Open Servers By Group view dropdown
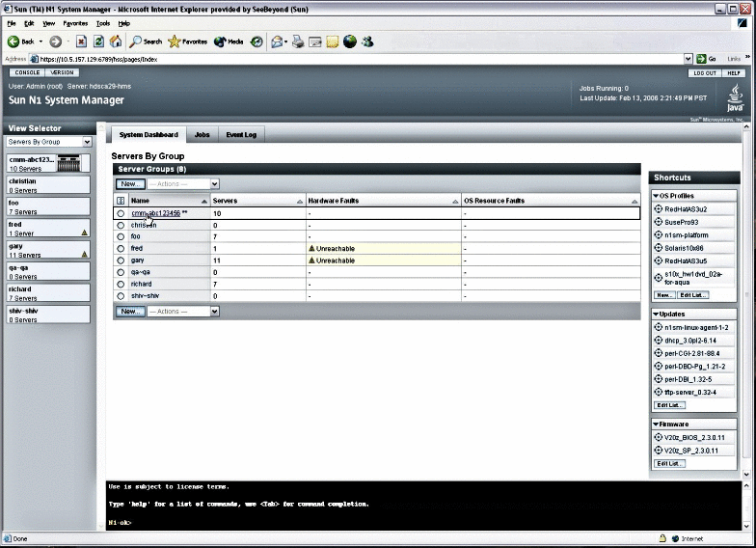The width and height of the screenshot is (756, 548). [x=48, y=142]
